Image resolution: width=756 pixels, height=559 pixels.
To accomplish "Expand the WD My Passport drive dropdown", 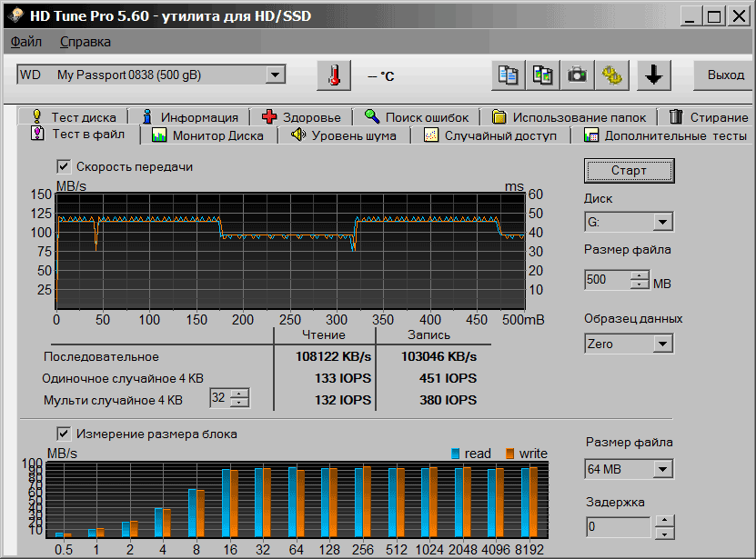I will [x=276, y=75].
